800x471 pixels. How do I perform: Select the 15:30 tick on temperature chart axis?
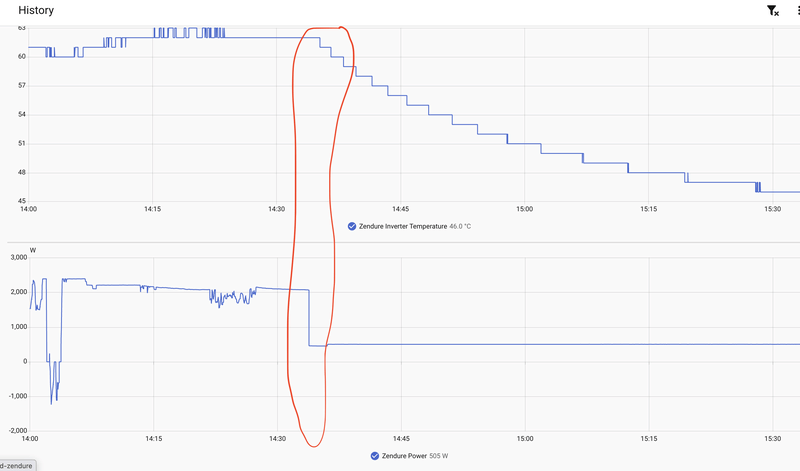click(773, 209)
